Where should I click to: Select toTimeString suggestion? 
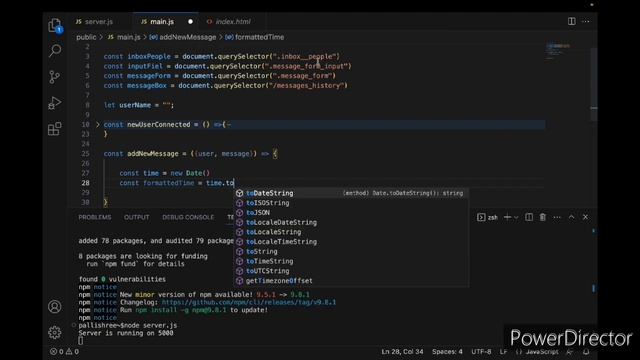[x=351, y=261]
